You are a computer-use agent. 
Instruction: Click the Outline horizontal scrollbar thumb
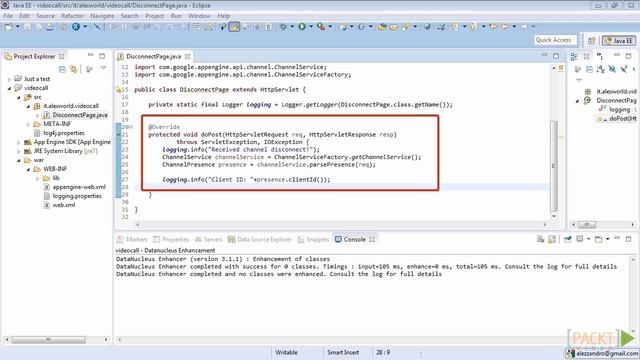[587, 224]
